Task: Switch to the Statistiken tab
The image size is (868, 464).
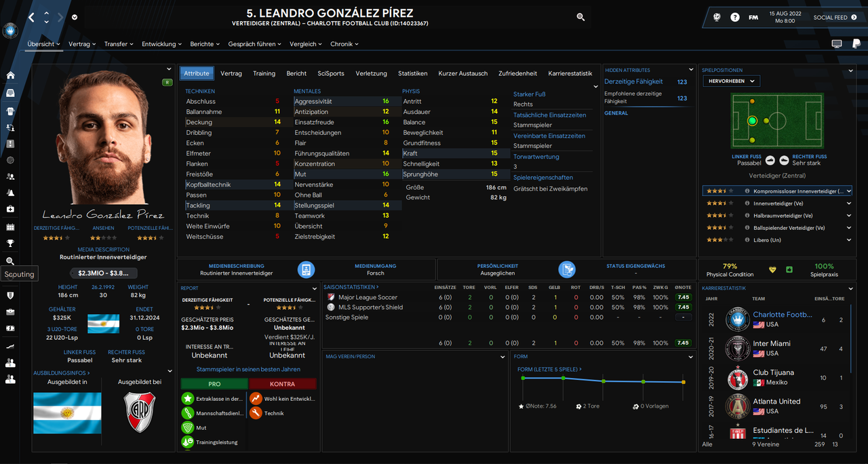Action: pyautogui.click(x=413, y=73)
